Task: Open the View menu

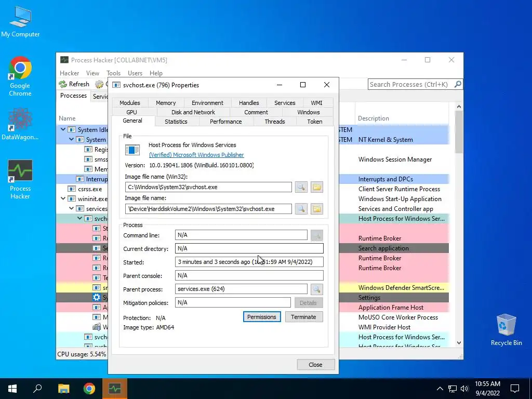Action: 92,73
